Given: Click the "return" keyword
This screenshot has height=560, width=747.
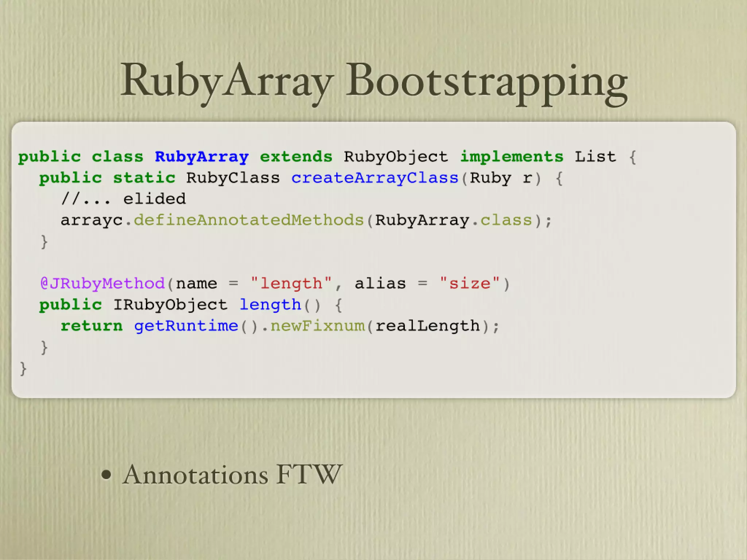Looking at the screenshot, I should click(92, 326).
